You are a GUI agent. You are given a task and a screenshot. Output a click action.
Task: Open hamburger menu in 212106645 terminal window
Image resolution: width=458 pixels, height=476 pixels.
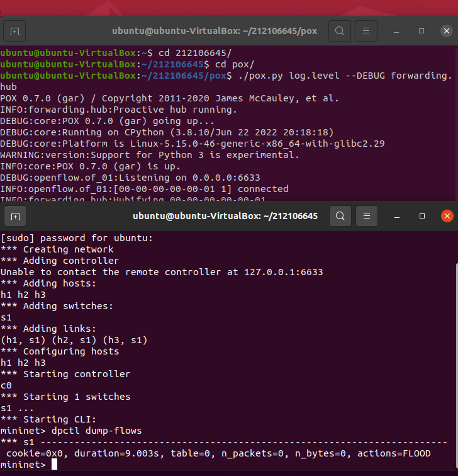367,216
